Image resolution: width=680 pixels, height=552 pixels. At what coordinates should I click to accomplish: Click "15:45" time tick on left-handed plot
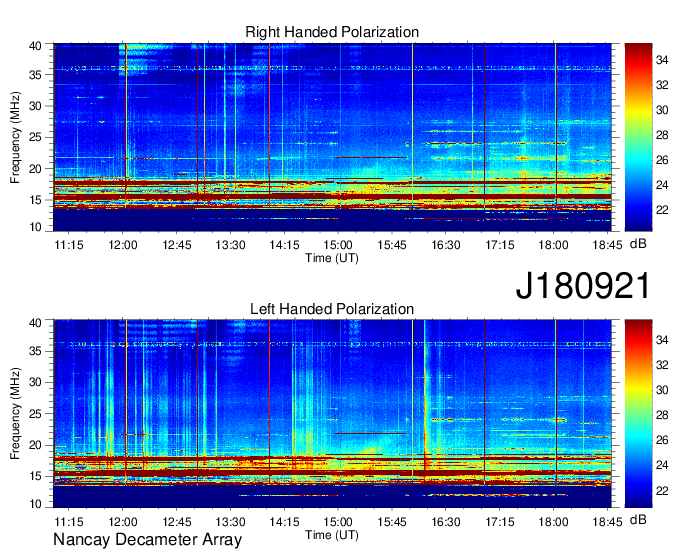click(x=392, y=521)
